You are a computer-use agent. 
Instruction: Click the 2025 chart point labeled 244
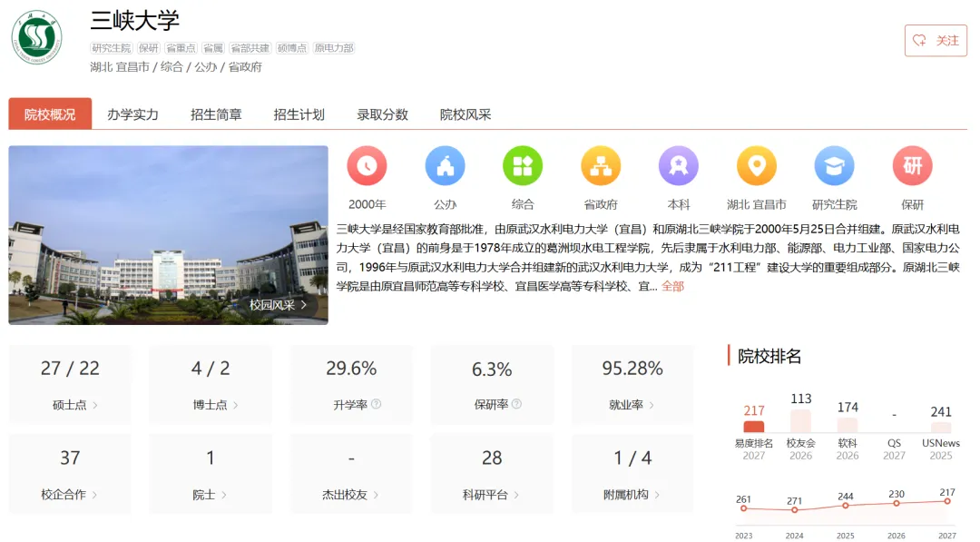click(846, 505)
